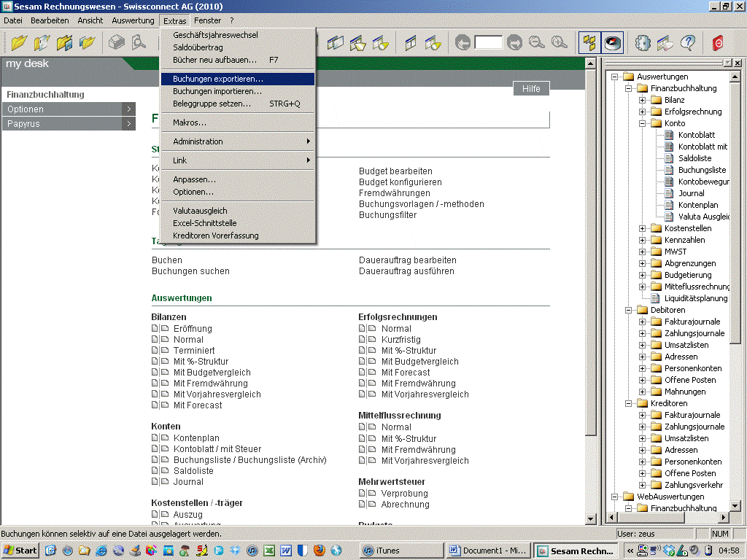The height and width of the screenshot is (560, 747).
Task: Click the zoom in magnifier icon
Action: tap(559, 43)
